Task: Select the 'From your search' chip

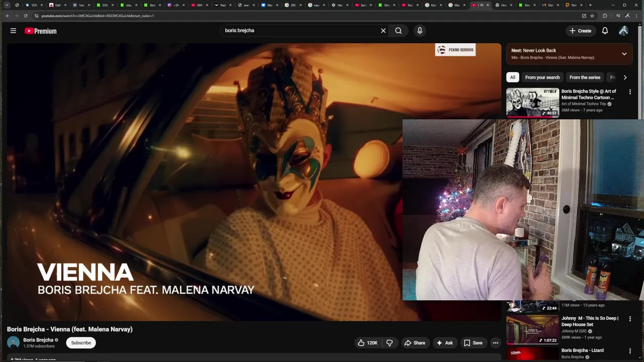Action: coord(542,77)
